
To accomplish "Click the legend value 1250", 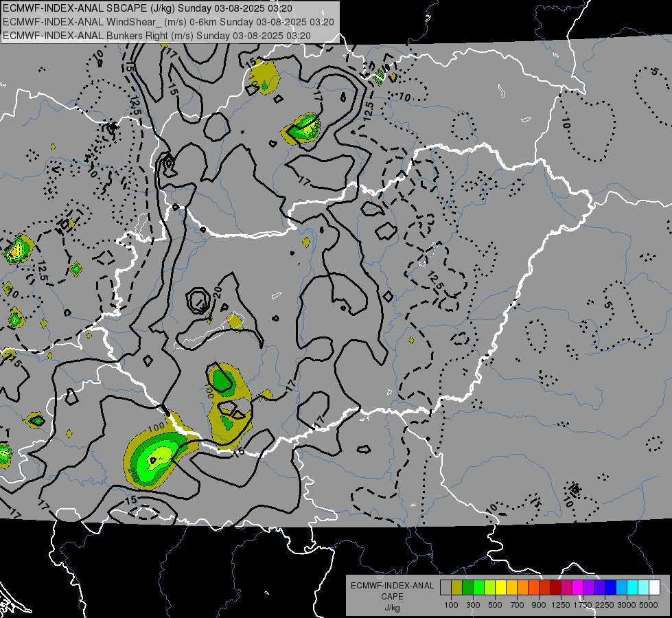I will pyautogui.click(x=561, y=605).
